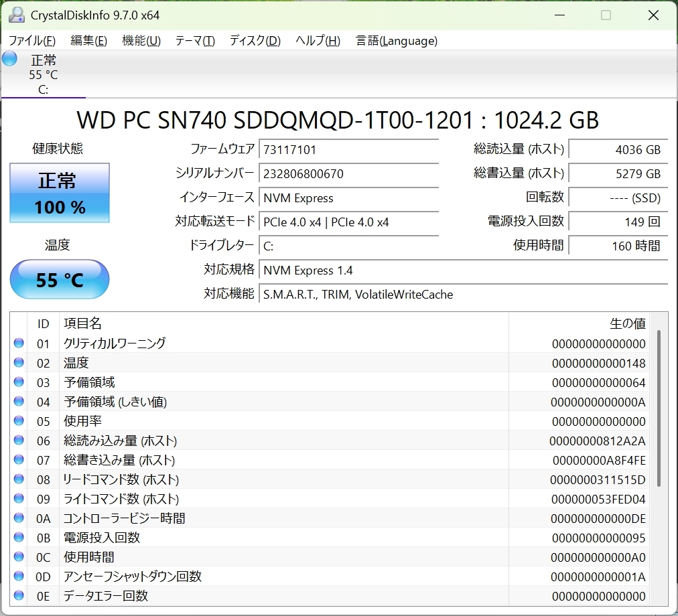Click the 正常 100% health status button
Screen dimensions: 678x616
pos(59,193)
